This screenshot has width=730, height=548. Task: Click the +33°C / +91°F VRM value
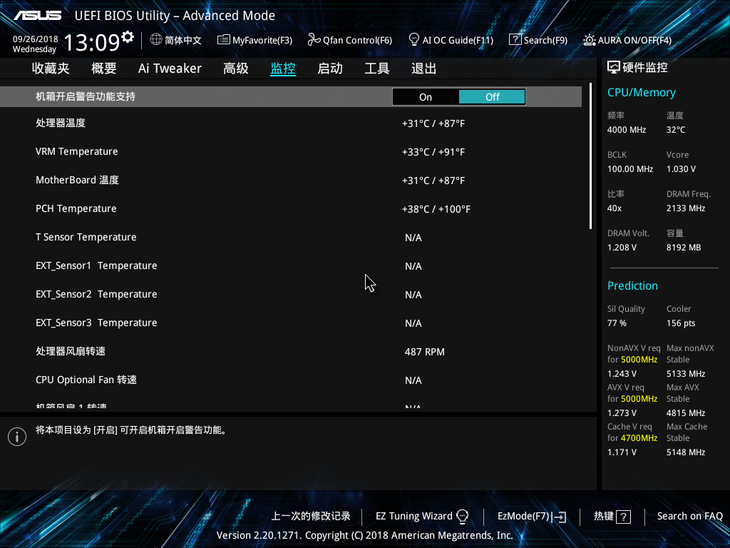pos(433,152)
